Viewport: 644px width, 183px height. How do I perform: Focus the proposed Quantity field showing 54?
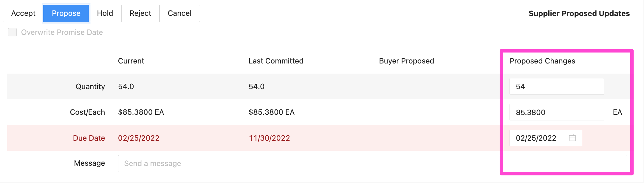[x=557, y=86]
